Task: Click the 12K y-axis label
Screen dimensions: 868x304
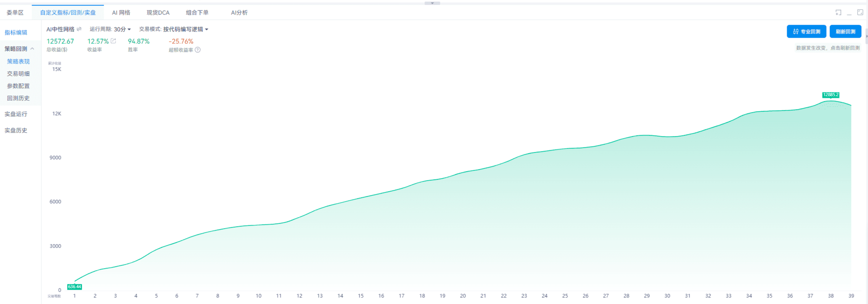Action: click(57, 114)
